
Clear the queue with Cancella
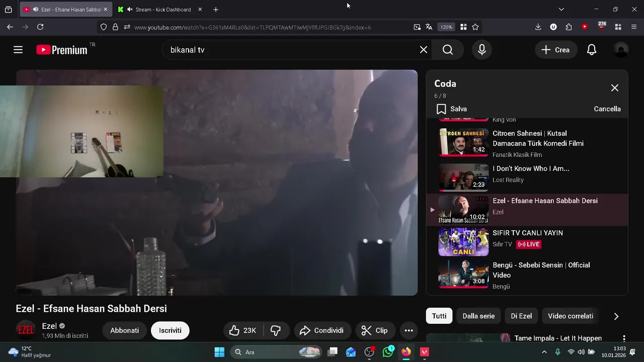pyautogui.click(x=607, y=109)
